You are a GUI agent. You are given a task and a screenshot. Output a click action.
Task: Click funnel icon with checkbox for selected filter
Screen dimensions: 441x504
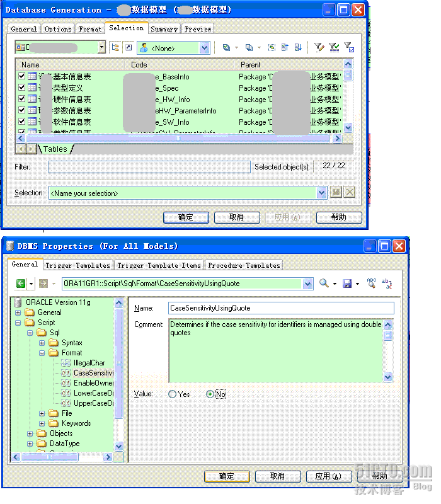(349, 48)
